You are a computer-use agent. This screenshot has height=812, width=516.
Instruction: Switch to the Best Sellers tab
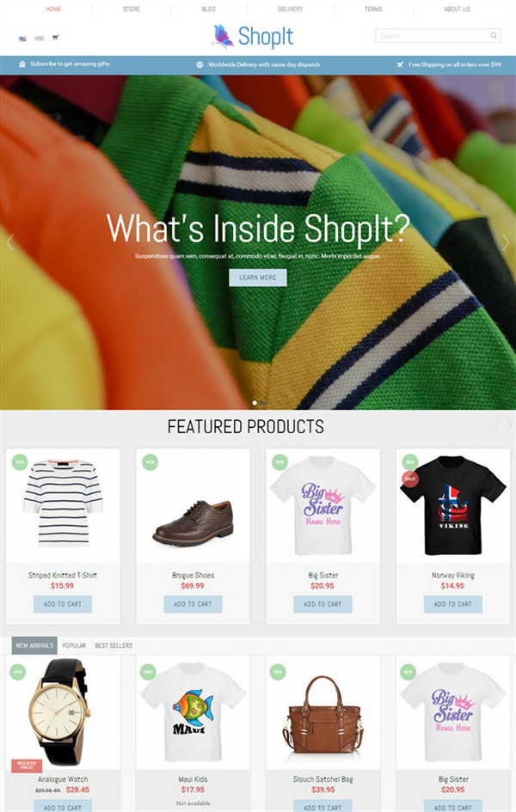coord(114,645)
